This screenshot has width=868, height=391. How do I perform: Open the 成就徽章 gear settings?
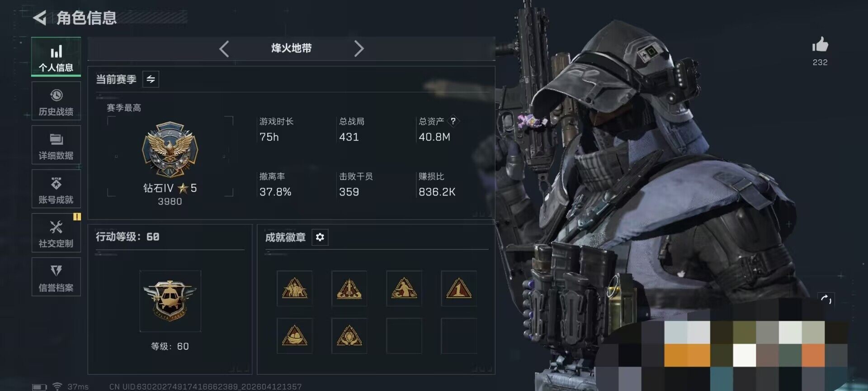point(320,237)
